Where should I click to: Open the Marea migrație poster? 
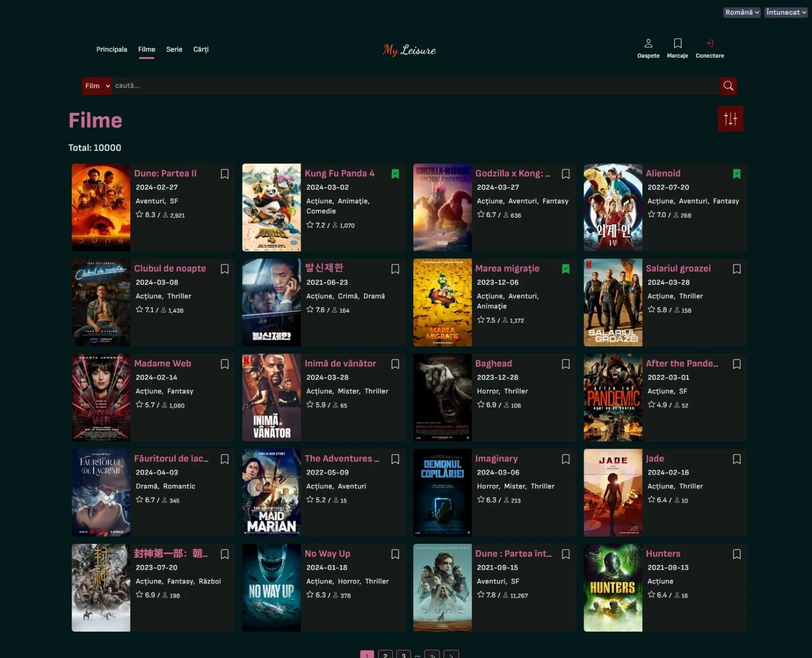click(443, 302)
